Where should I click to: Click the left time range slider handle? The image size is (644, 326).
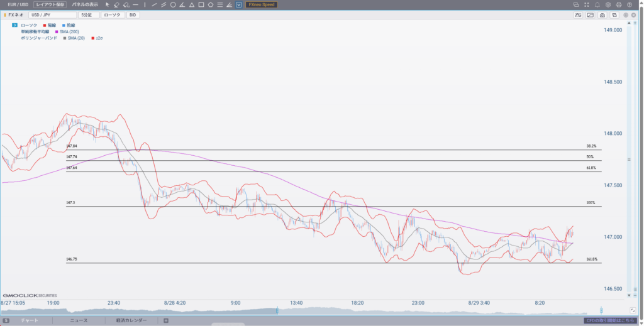(277, 310)
